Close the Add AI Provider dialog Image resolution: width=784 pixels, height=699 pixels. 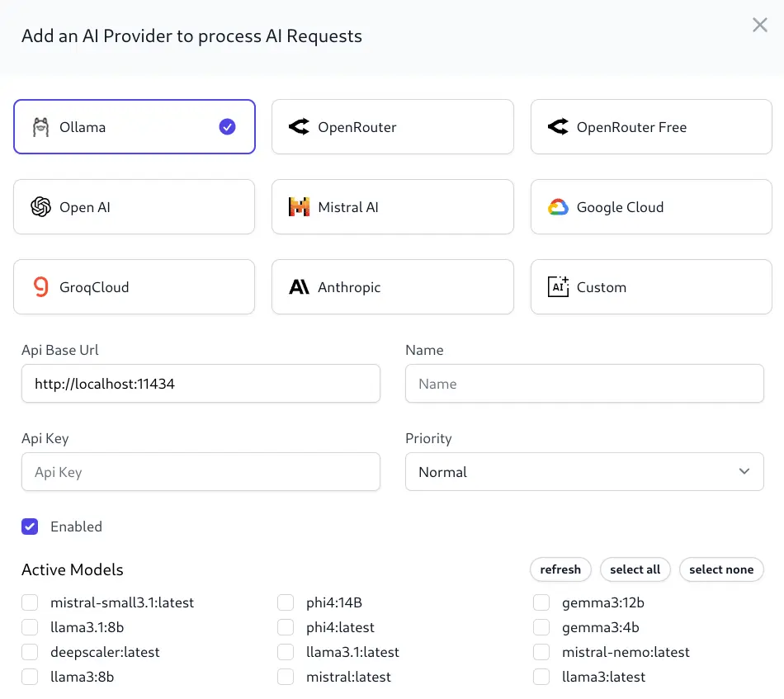click(760, 25)
